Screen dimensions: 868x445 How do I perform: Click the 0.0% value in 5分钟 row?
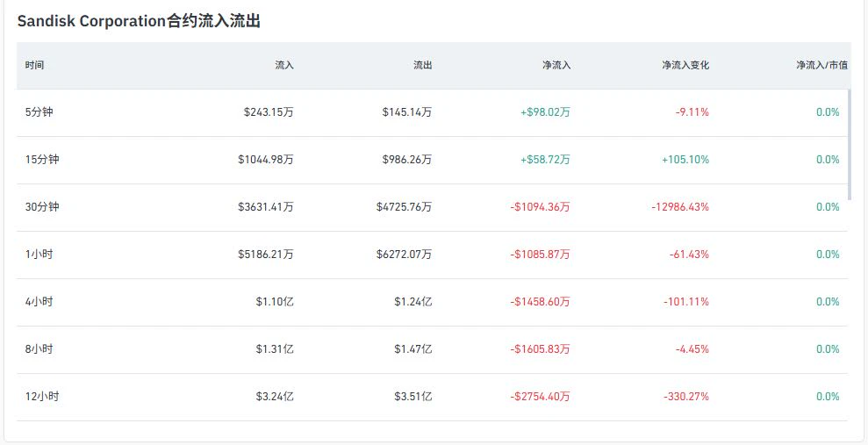[x=829, y=112]
